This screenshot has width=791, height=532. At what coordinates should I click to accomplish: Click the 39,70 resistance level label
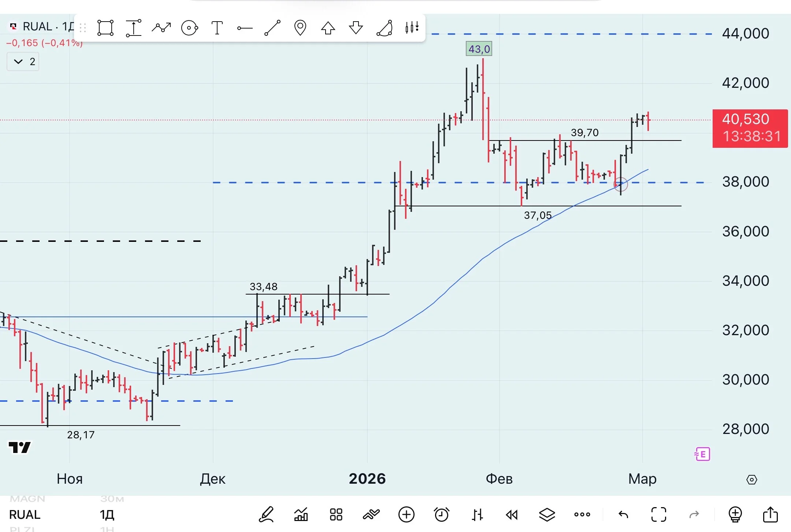[x=585, y=132]
